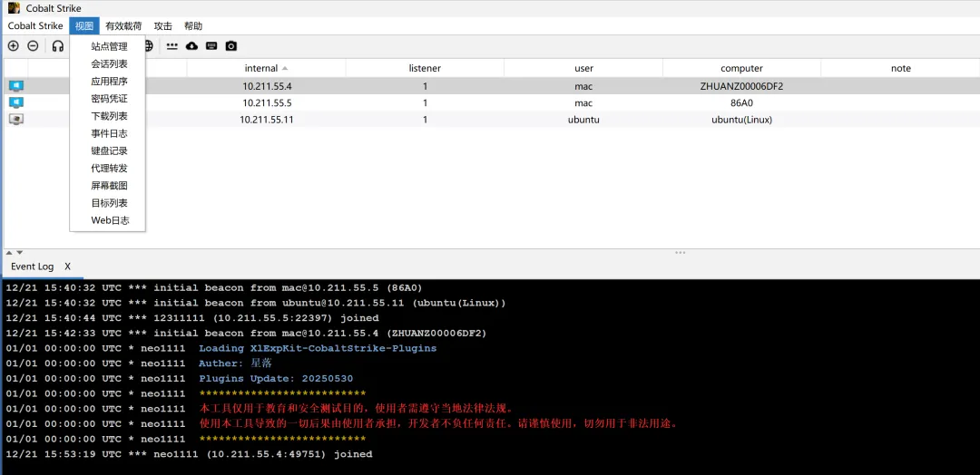The height and width of the screenshot is (475, 980).
Task: Click the Windows icon of the 10.211.55.5 row
Action: pyautogui.click(x=16, y=102)
